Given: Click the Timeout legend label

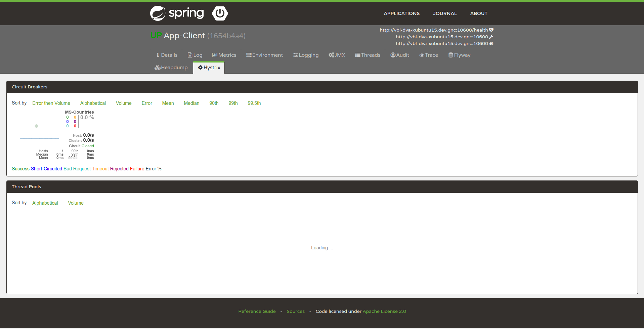Looking at the screenshot, I should pyautogui.click(x=100, y=169).
